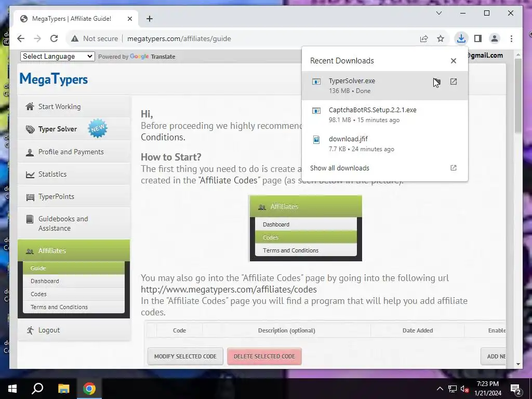Open the Select Language dropdown
Screen dimensions: 532x399
pos(57,56)
